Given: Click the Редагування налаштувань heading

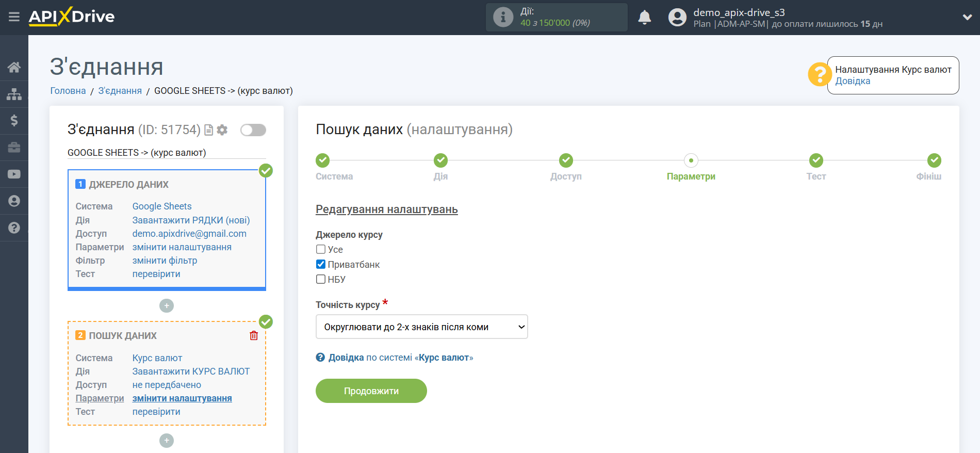Looking at the screenshot, I should pyautogui.click(x=387, y=209).
